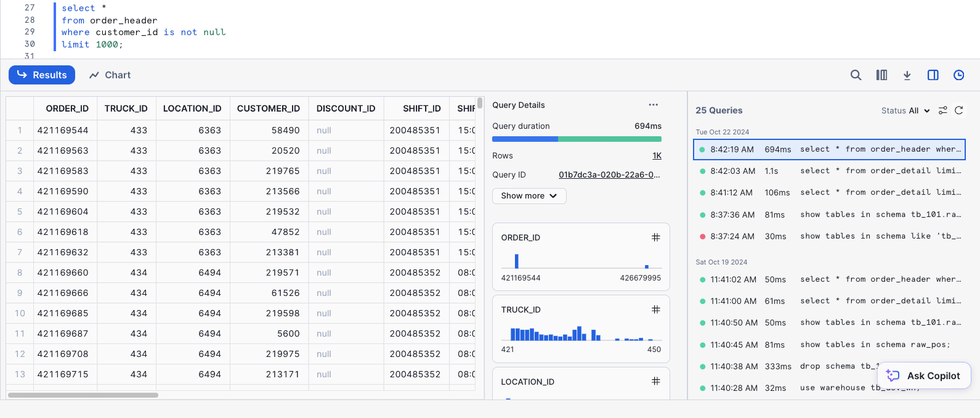The image size is (980, 418).
Task: Open the Query ID link
Action: [x=609, y=175]
